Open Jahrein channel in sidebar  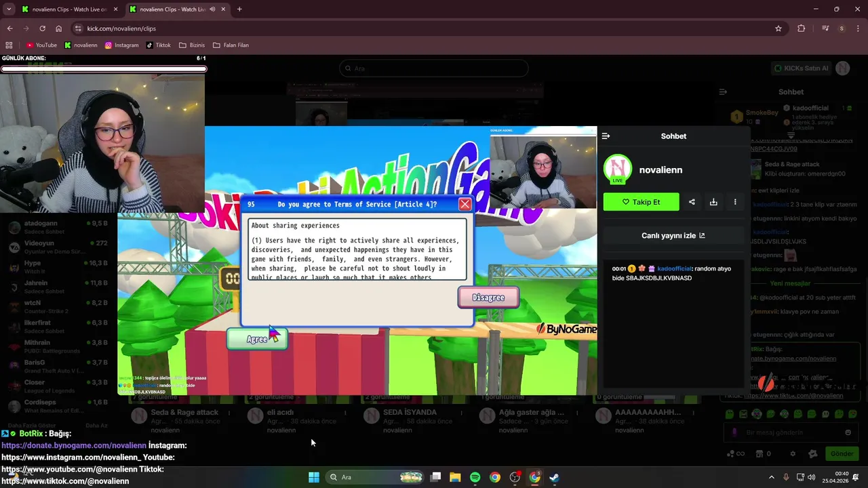(58, 287)
